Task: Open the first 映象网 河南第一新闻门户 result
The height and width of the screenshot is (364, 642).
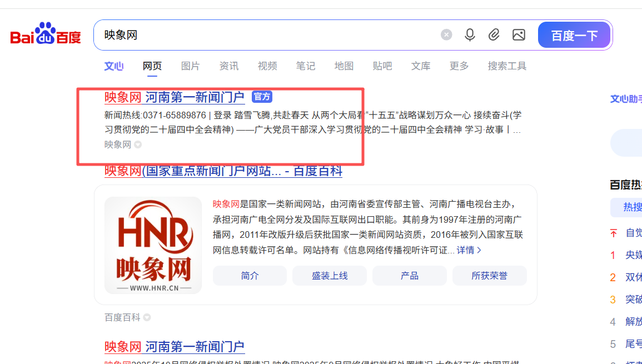Action: pos(175,97)
